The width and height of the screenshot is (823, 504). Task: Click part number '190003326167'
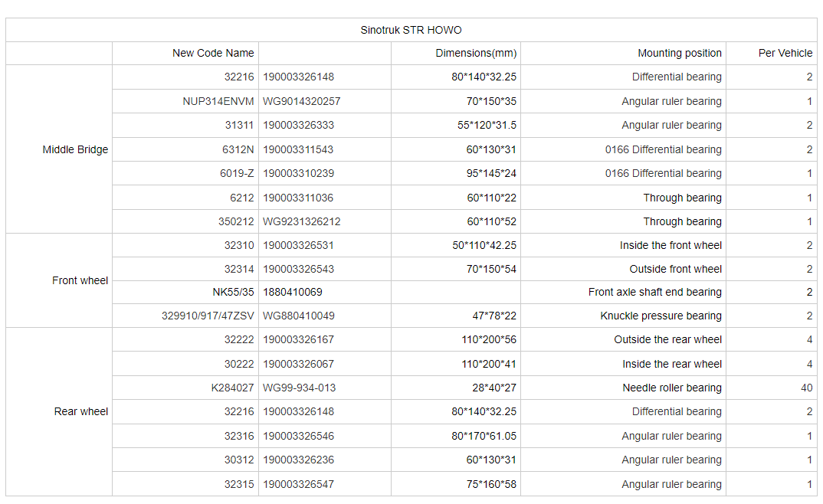click(299, 339)
